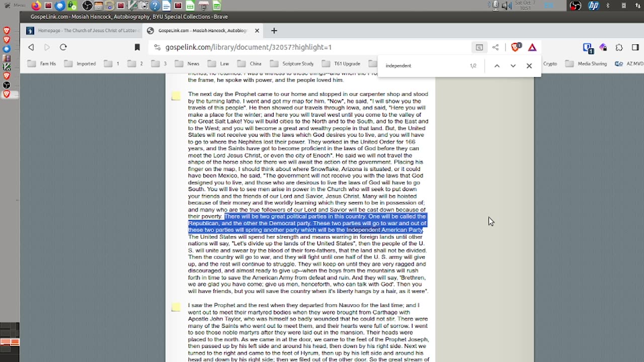Open Brave Shields lion icon
Image resolution: width=644 pixels, height=362 pixels.
point(515,47)
